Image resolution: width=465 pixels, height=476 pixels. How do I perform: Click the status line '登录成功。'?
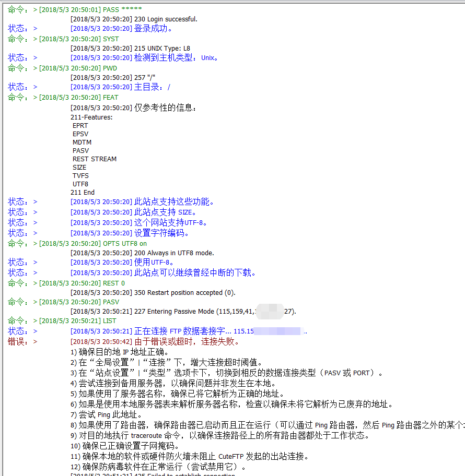[x=90, y=29]
